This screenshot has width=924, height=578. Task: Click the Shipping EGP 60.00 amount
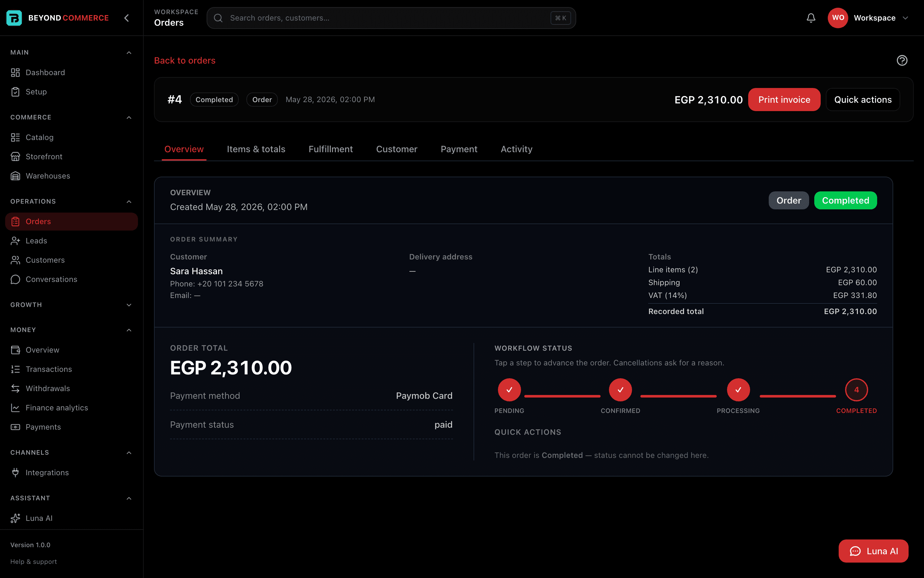coord(857,283)
